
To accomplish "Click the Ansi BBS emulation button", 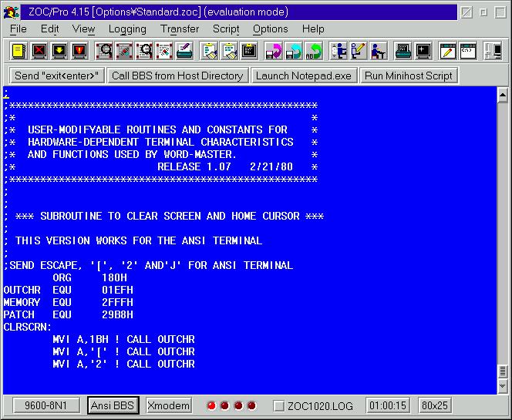I will [x=113, y=405].
